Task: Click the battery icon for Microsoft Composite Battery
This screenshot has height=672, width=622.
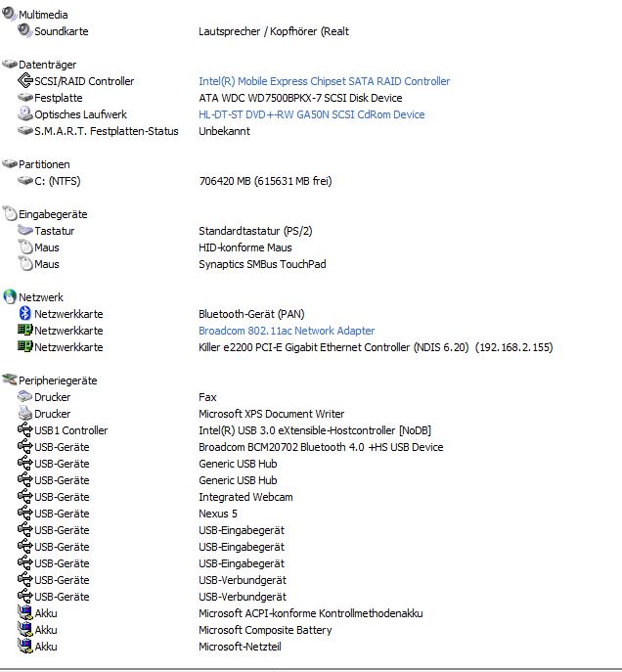Action: [25, 629]
